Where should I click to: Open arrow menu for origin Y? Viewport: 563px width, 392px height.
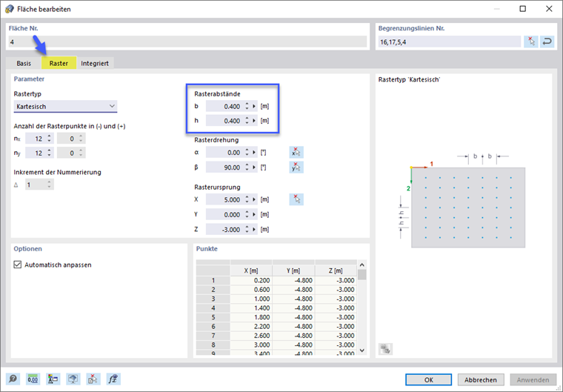click(x=254, y=214)
